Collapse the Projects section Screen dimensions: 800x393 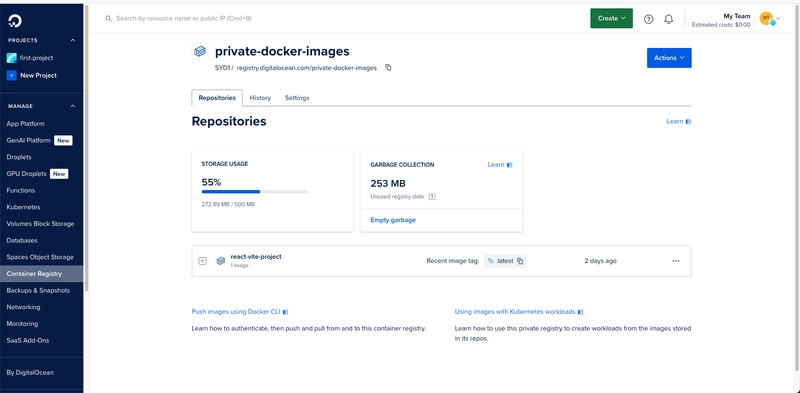(72, 40)
